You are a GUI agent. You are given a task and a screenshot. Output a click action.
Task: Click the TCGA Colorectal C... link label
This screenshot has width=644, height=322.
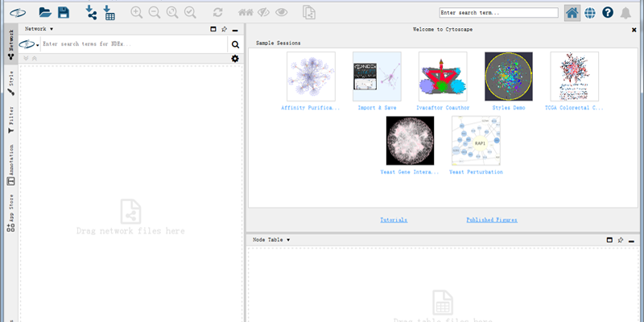coord(575,108)
